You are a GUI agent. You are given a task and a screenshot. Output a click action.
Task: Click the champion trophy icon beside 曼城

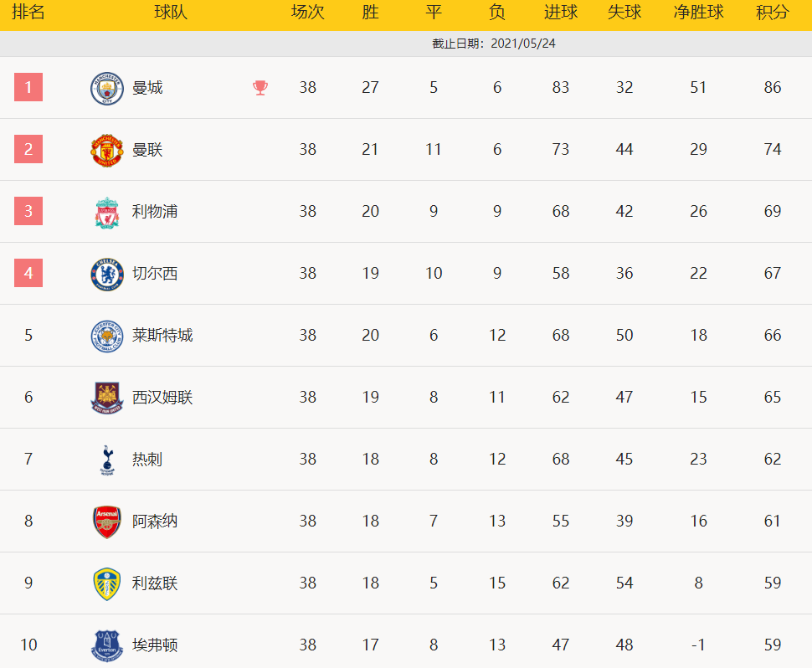260,88
